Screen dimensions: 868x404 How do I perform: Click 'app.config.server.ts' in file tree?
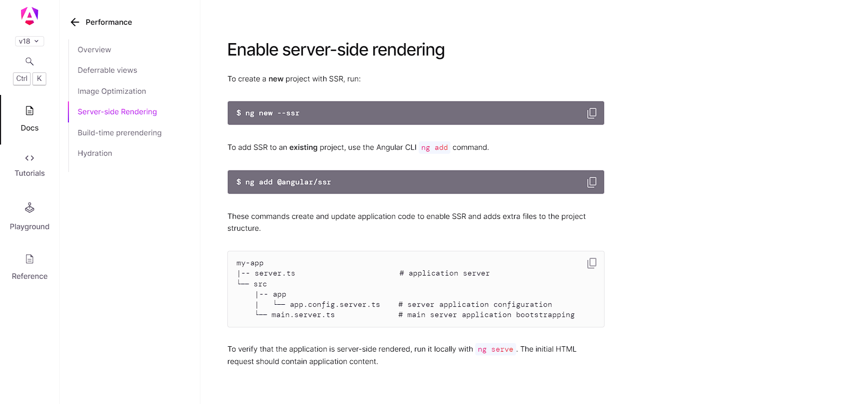(x=335, y=305)
